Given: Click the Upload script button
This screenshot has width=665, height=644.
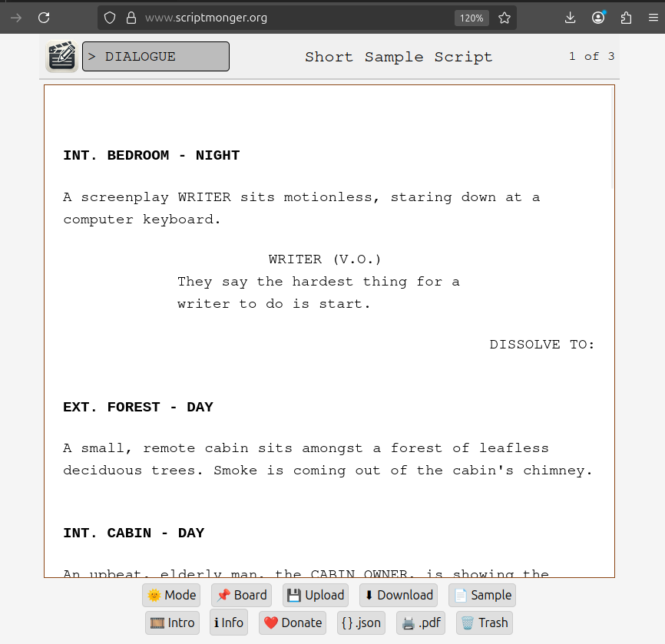Looking at the screenshot, I should pos(316,595).
